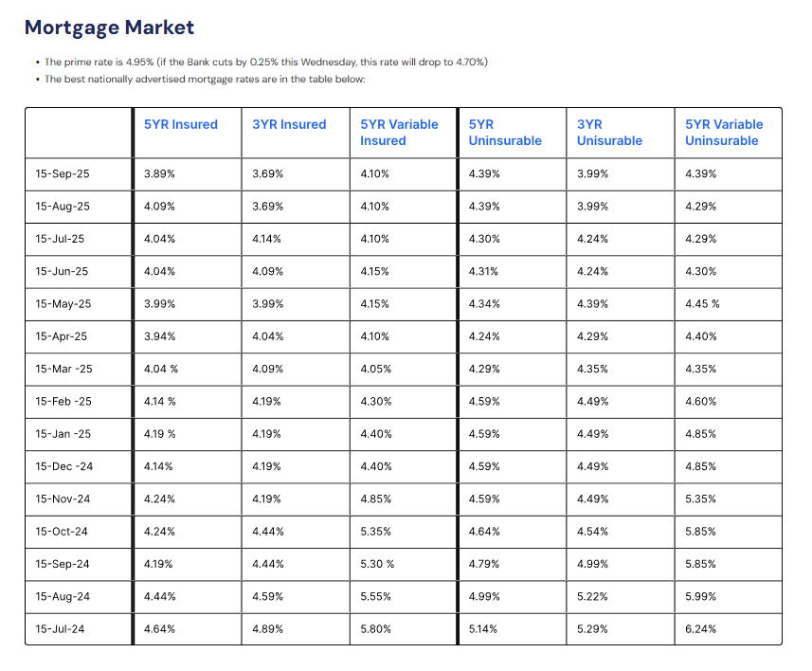Select the 15-Sep-25 date cell
Image resolution: width=812 pixels, height=671 pixels.
(x=62, y=174)
